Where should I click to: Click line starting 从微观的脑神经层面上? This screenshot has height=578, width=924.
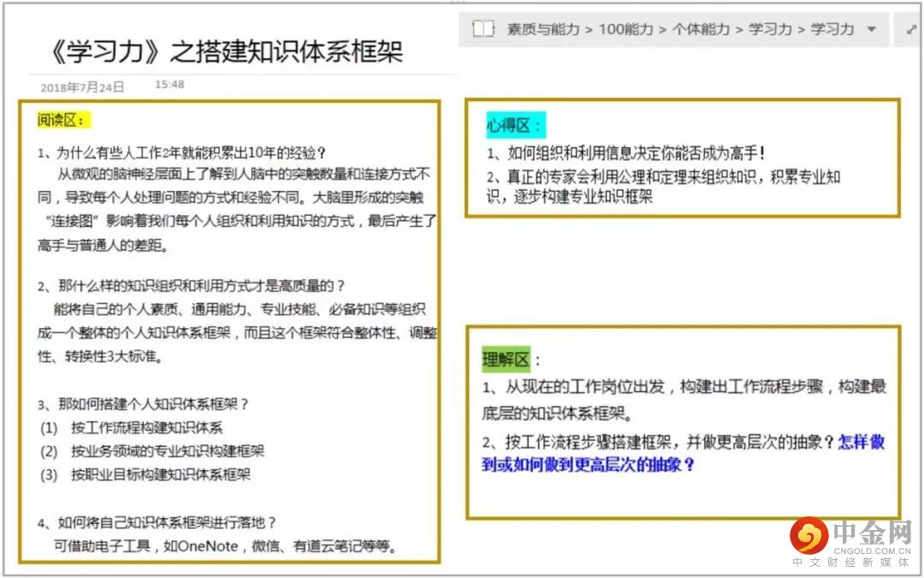point(243,173)
